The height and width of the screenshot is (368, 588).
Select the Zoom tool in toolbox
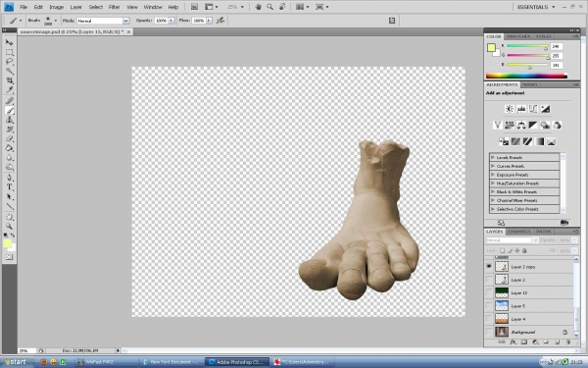pyautogui.click(x=10, y=227)
